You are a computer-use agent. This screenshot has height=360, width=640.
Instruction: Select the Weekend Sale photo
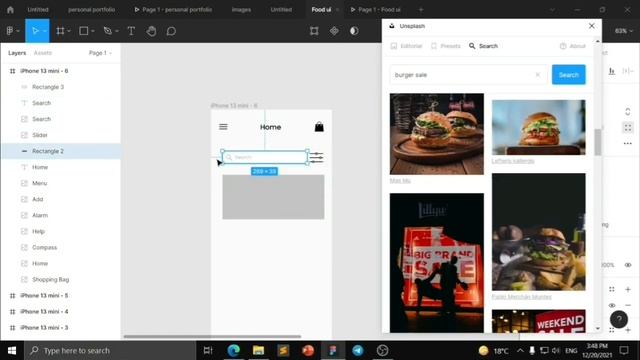[x=538, y=321]
